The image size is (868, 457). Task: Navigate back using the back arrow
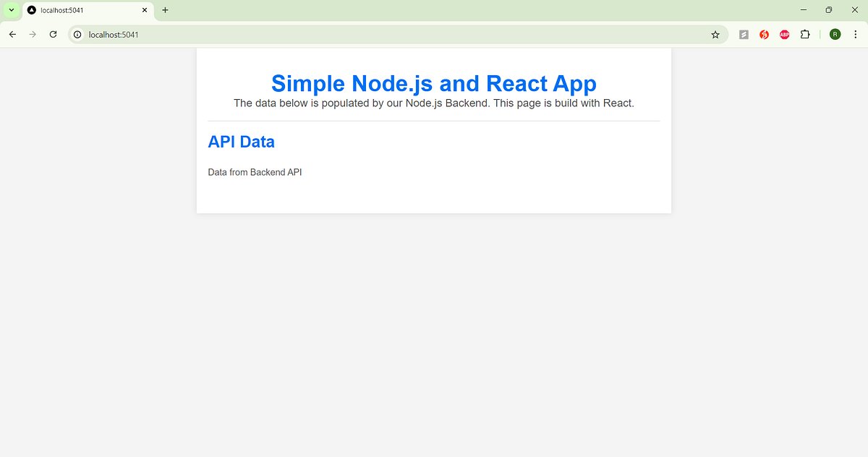(x=12, y=34)
